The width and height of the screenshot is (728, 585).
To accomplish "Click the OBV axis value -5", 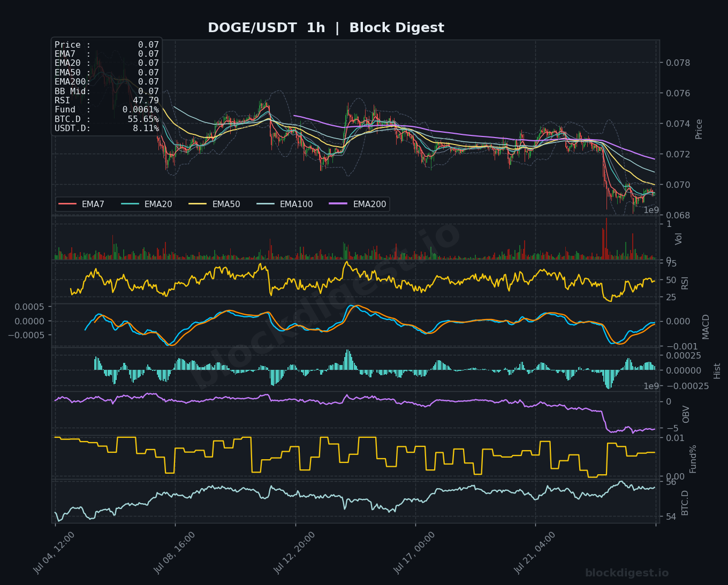I will point(672,428).
